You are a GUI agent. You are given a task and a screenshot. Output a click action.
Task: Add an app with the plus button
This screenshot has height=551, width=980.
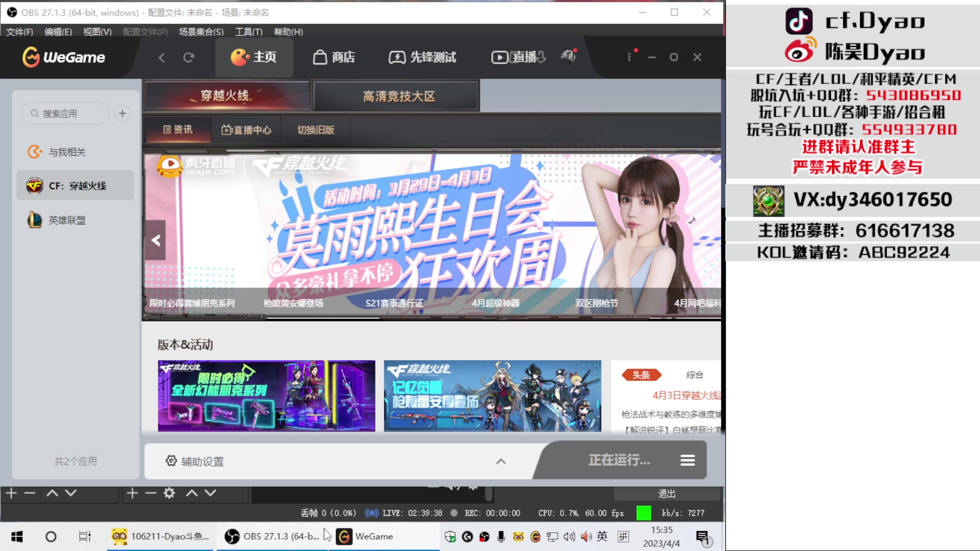(x=122, y=113)
